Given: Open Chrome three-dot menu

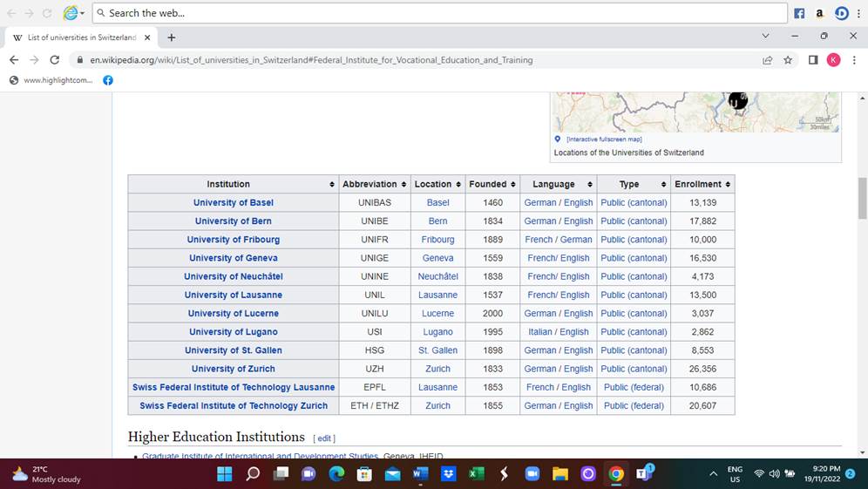Looking at the screenshot, I should coord(854,60).
